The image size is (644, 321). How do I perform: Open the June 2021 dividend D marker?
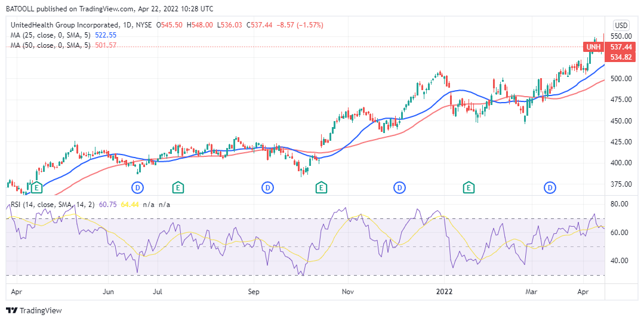click(138, 188)
